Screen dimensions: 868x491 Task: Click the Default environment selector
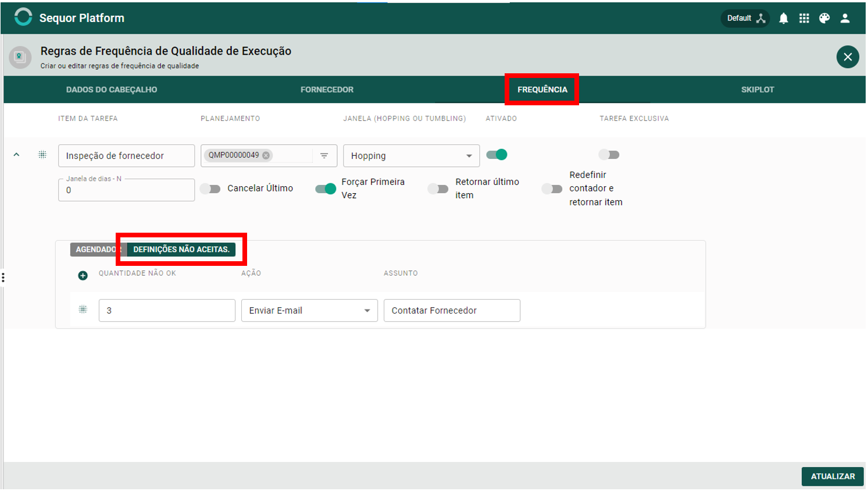click(x=745, y=18)
